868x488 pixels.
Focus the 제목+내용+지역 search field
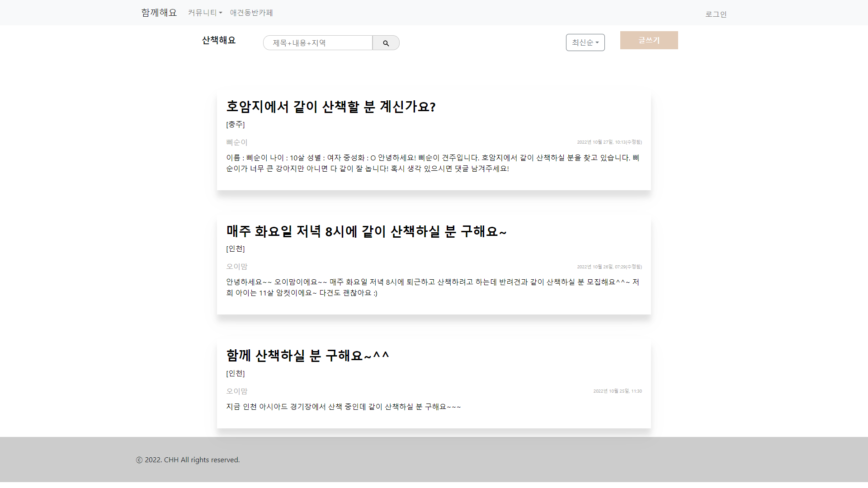click(x=317, y=43)
